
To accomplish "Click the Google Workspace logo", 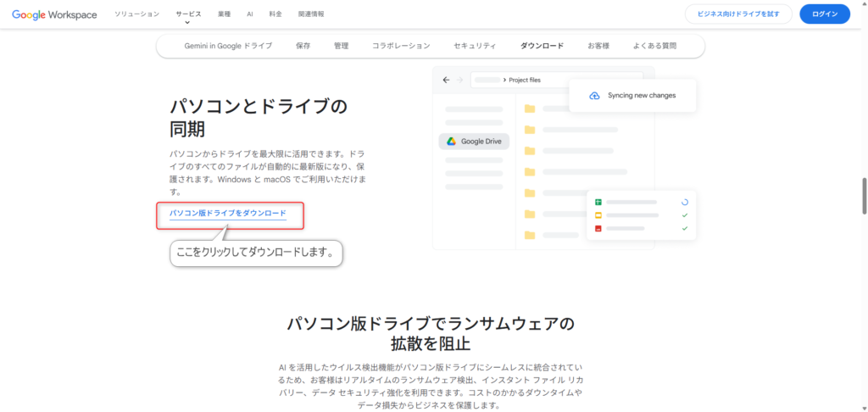I will pos(54,14).
